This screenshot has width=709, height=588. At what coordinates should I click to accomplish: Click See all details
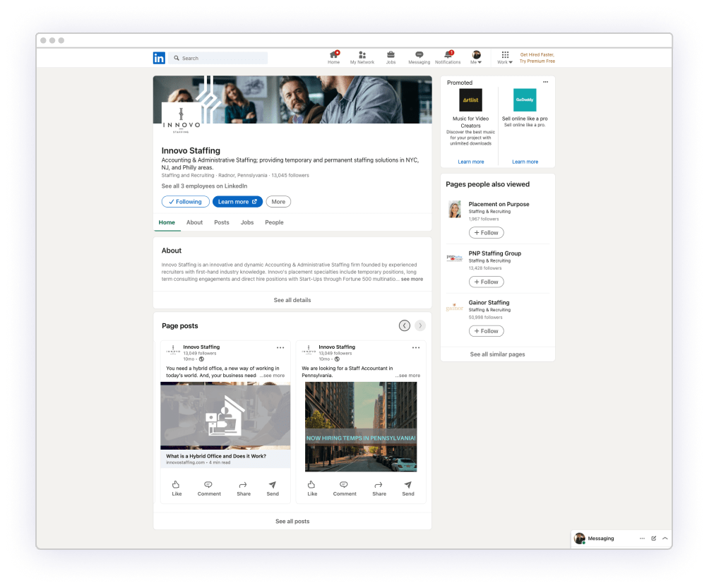(292, 300)
